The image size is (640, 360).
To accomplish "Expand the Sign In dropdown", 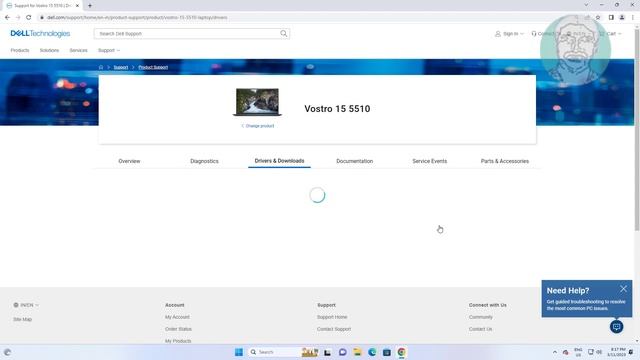I will 509,34.
